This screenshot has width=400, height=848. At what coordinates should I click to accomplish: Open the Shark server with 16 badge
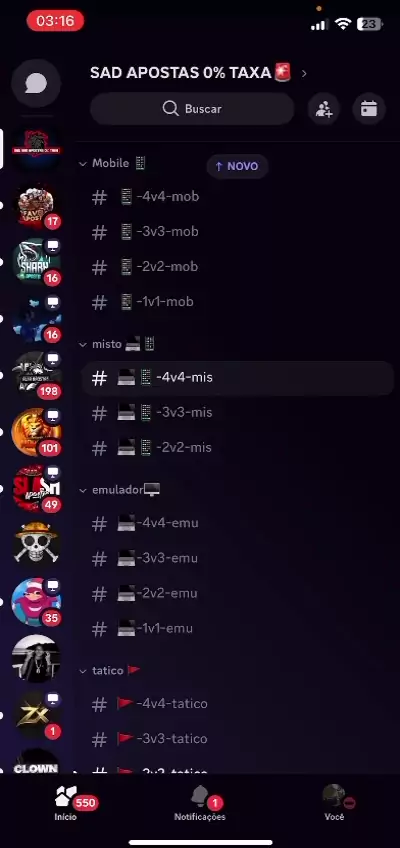(36, 263)
